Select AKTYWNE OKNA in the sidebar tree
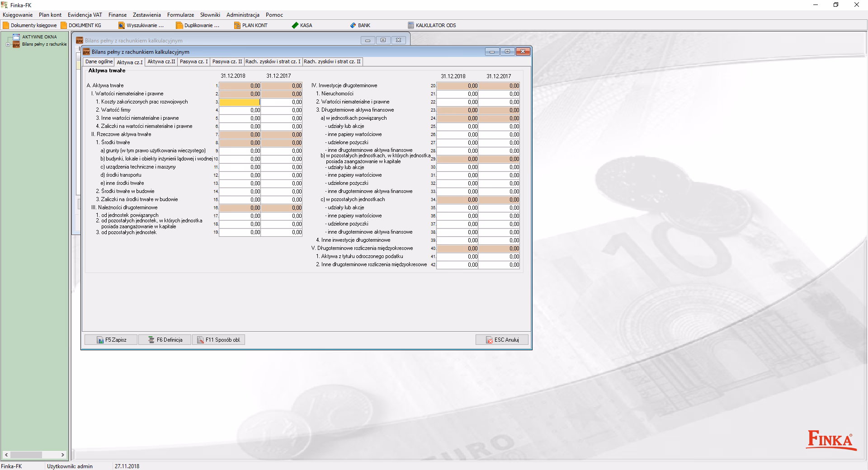 (x=39, y=37)
